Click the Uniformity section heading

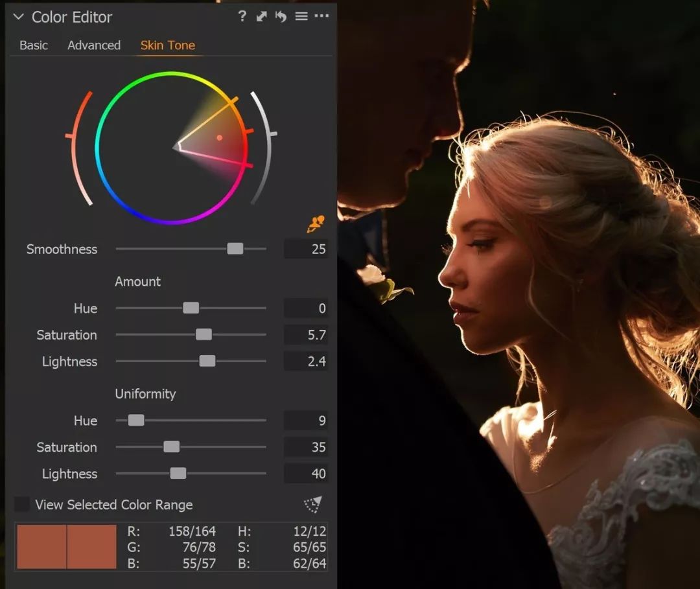[146, 393]
